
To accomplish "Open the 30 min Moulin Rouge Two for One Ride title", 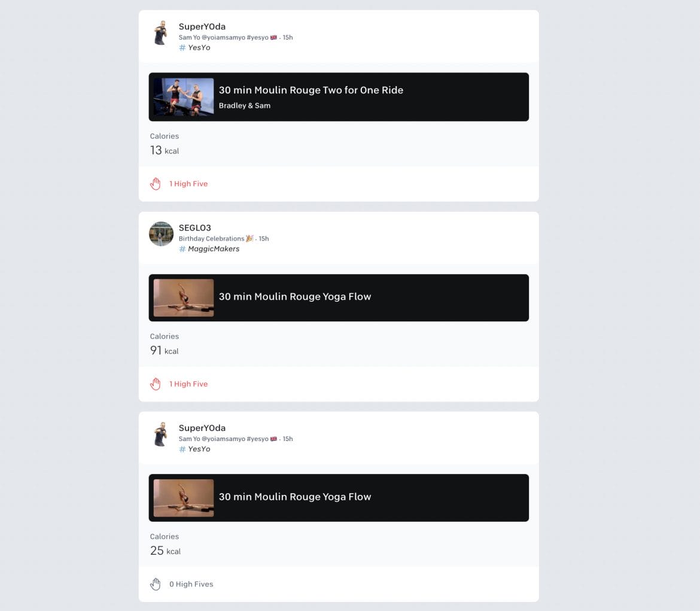I will 311,90.
